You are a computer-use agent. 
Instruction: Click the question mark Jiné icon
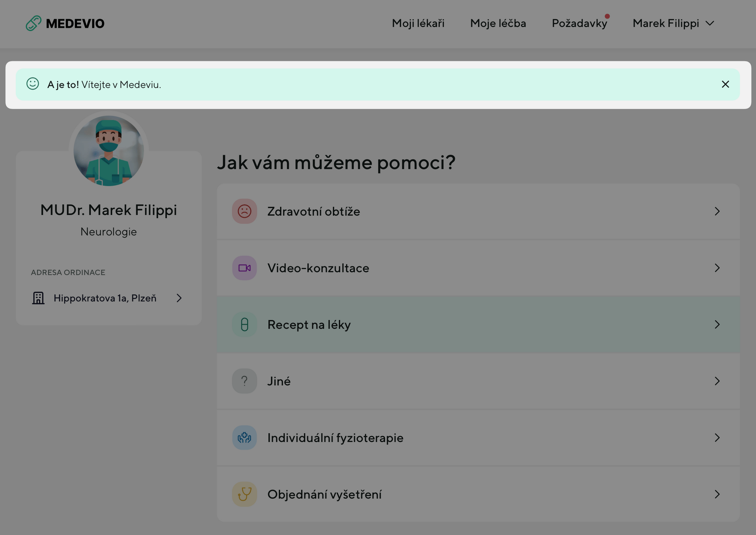coord(244,381)
